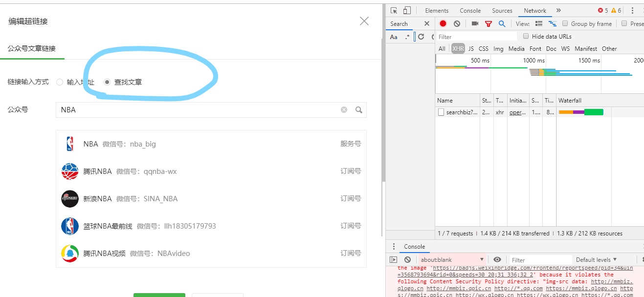This screenshot has height=297, width=644.
Task: Click the capture screenshots camera icon
Action: click(x=475, y=23)
